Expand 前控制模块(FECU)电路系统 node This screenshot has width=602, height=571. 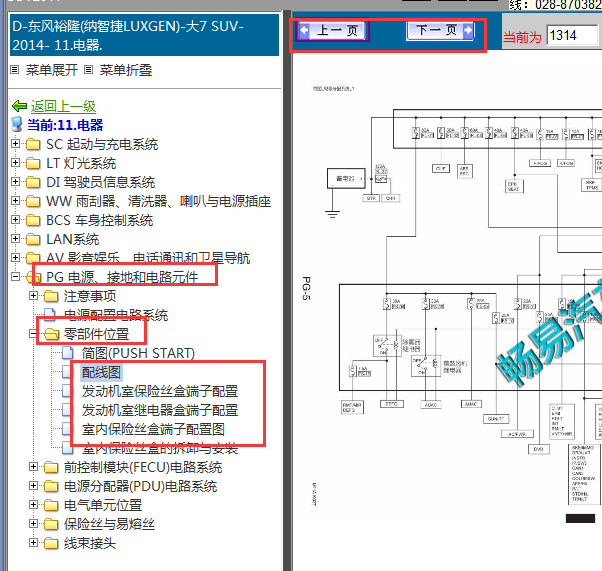(x=33, y=467)
